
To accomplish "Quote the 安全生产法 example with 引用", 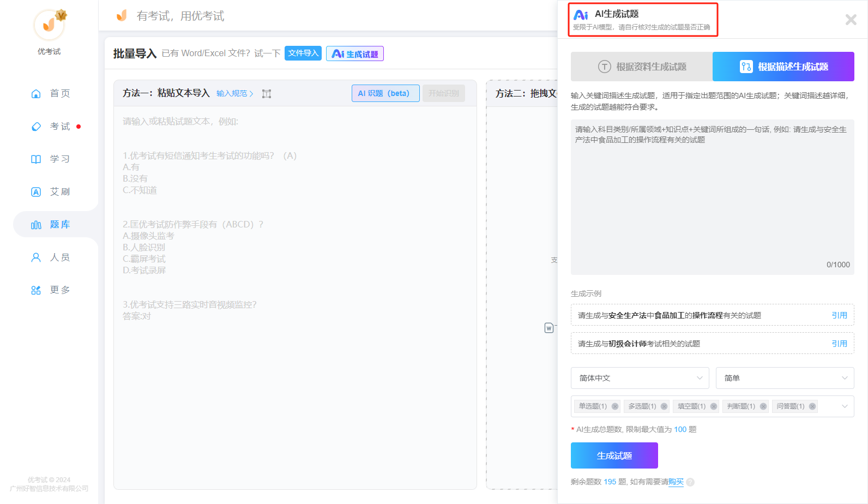I will click(x=840, y=315).
